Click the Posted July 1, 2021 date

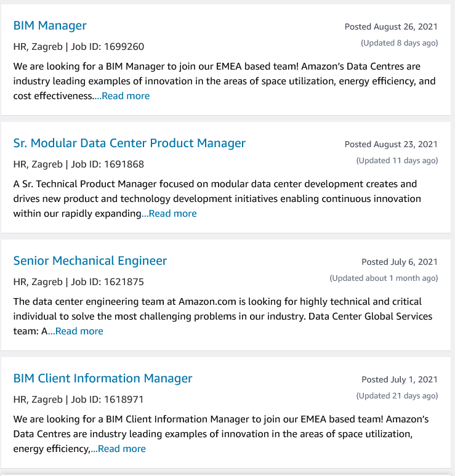(x=400, y=380)
